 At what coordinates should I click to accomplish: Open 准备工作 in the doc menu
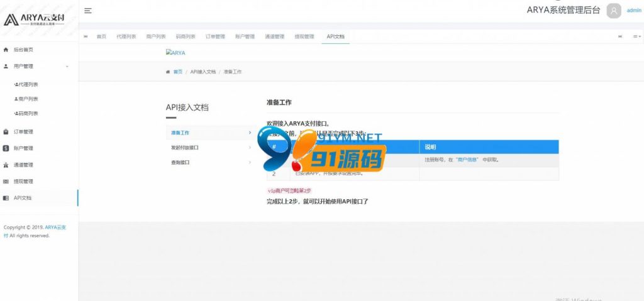[x=211, y=133]
